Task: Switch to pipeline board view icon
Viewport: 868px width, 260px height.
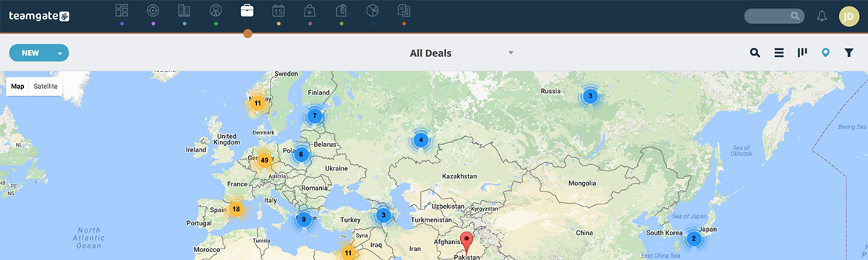Action: point(802,53)
